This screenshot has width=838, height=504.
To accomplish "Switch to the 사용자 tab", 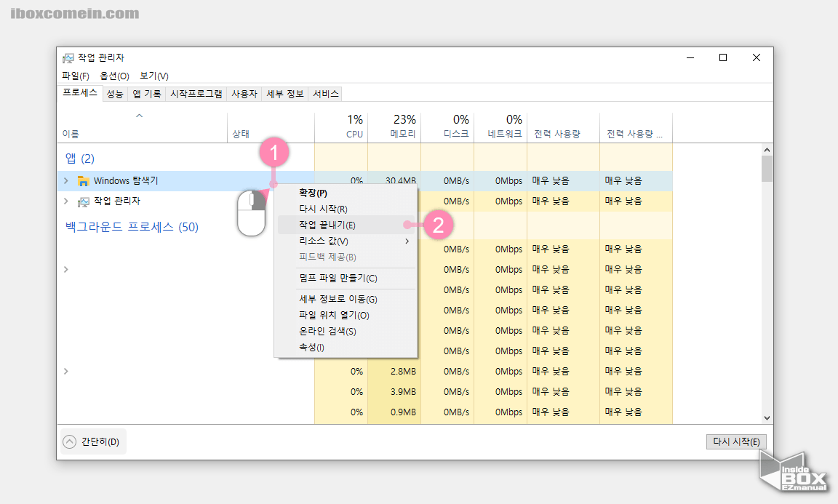I will tap(244, 93).
